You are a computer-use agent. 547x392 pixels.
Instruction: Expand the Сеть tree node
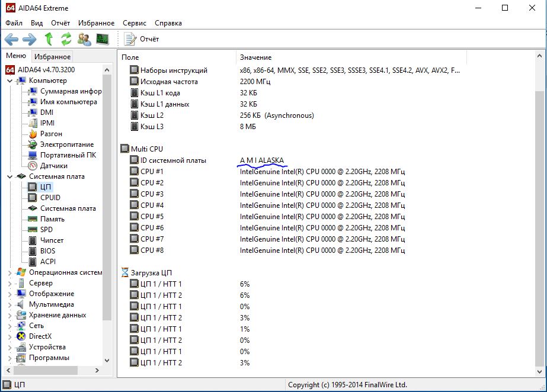9,326
